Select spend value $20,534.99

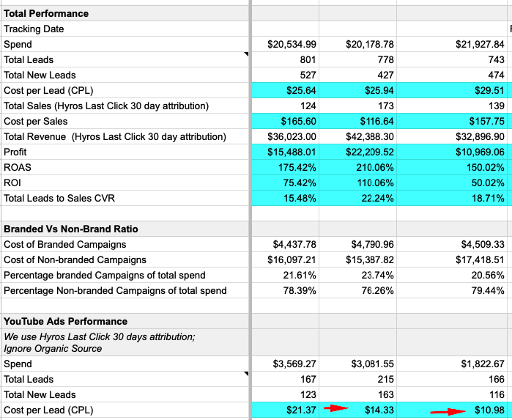pyautogui.click(x=286, y=44)
